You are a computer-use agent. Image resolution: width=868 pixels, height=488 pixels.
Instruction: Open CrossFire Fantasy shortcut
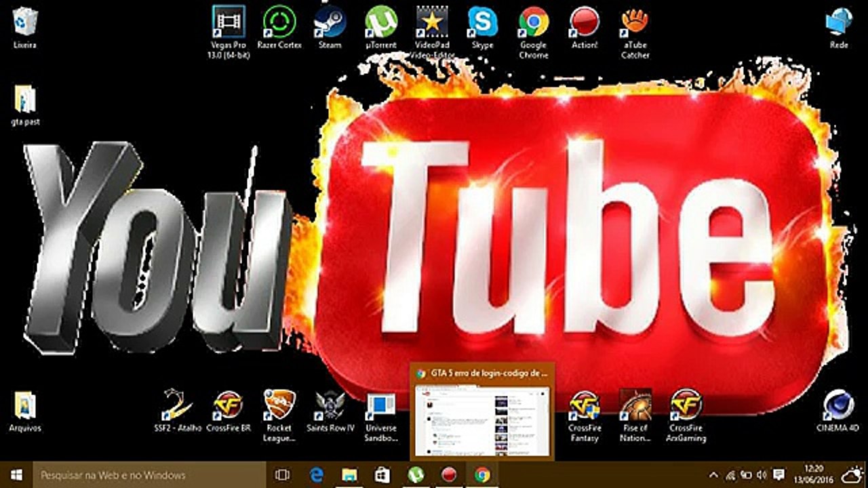tap(585, 415)
